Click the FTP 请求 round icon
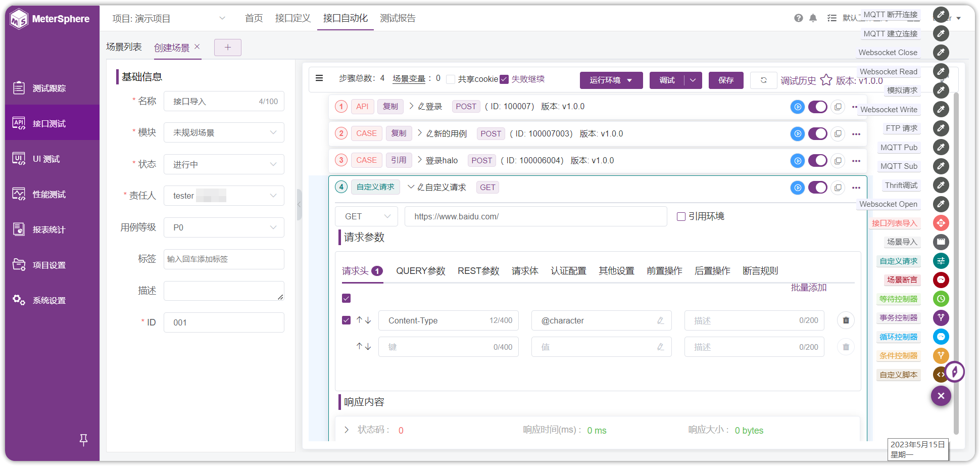The width and height of the screenshot is (980, 466). [x=941, y=128]
